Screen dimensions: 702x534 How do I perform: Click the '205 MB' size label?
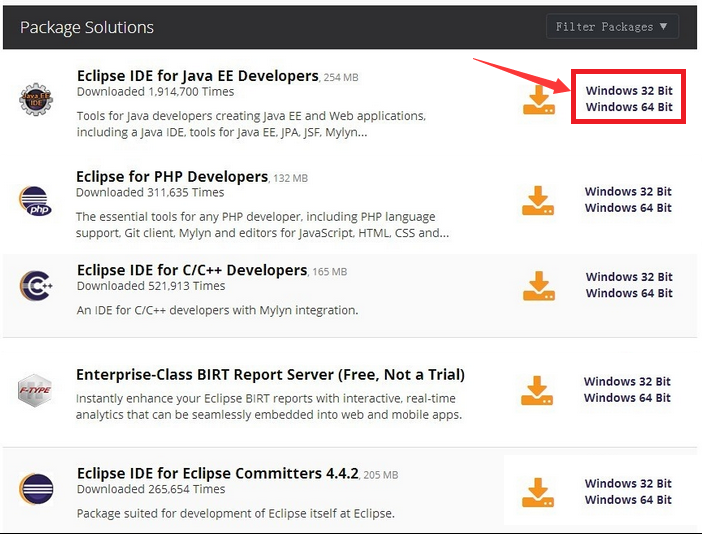click(381, 475)
